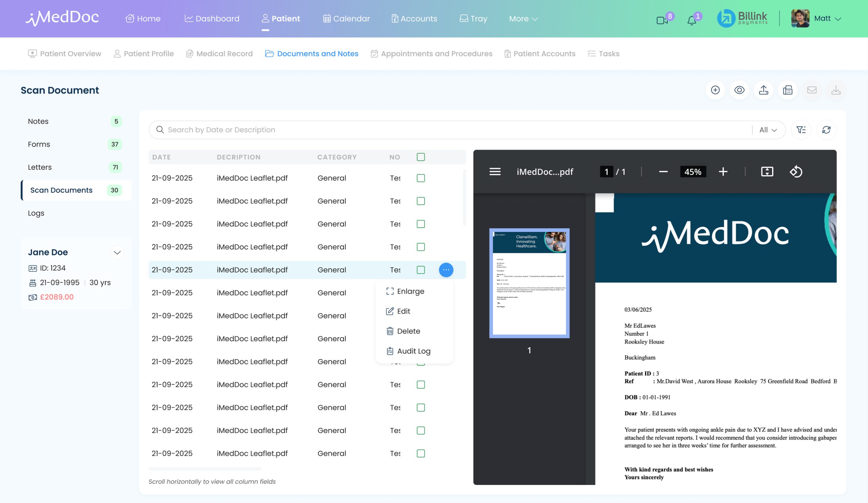Open the PDF viewer hamburger menu

click(x=495, y=172)
